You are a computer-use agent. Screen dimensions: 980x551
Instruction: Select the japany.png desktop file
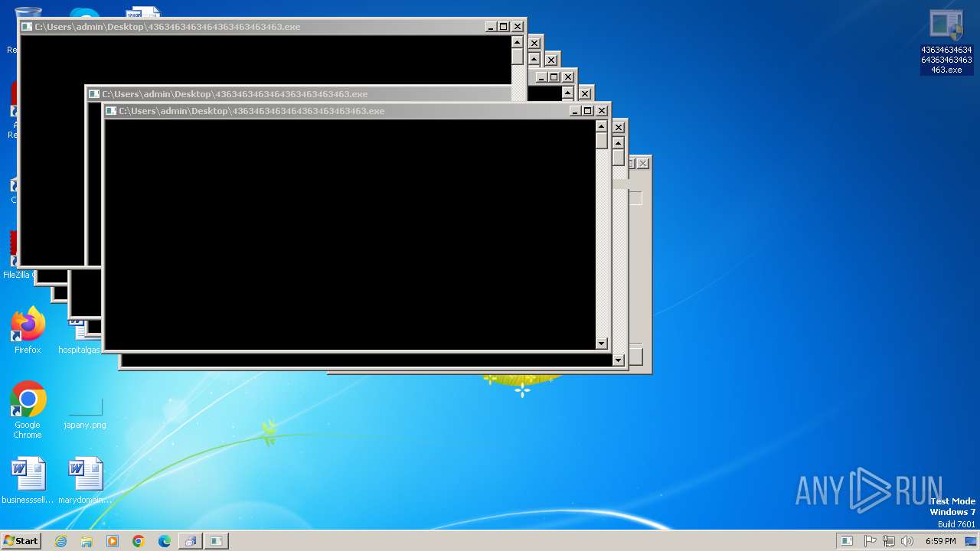coord(85,413)
